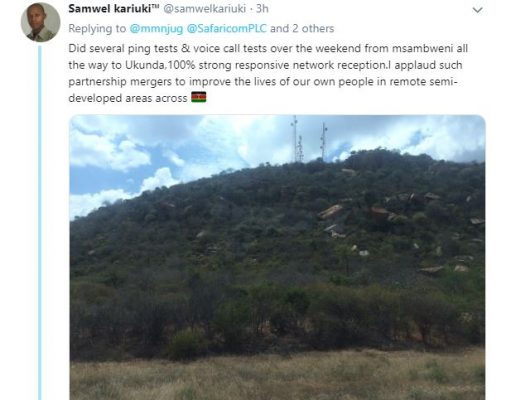Show the "and 2 others" recipients

[302, 29]
